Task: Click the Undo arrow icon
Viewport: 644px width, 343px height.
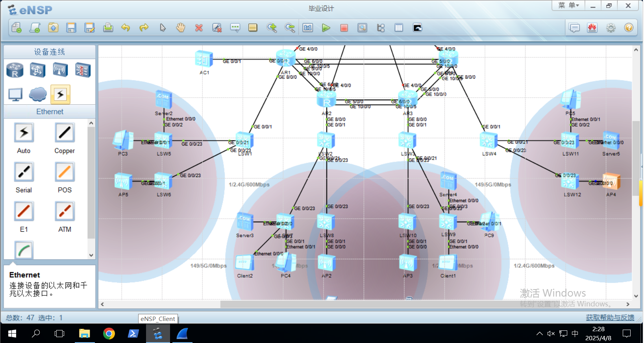Action: click(126, 28)
